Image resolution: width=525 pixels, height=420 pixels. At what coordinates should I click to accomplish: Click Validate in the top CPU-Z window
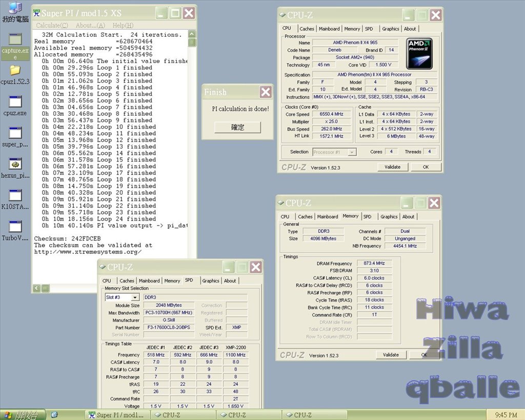(x=392, y=167)
